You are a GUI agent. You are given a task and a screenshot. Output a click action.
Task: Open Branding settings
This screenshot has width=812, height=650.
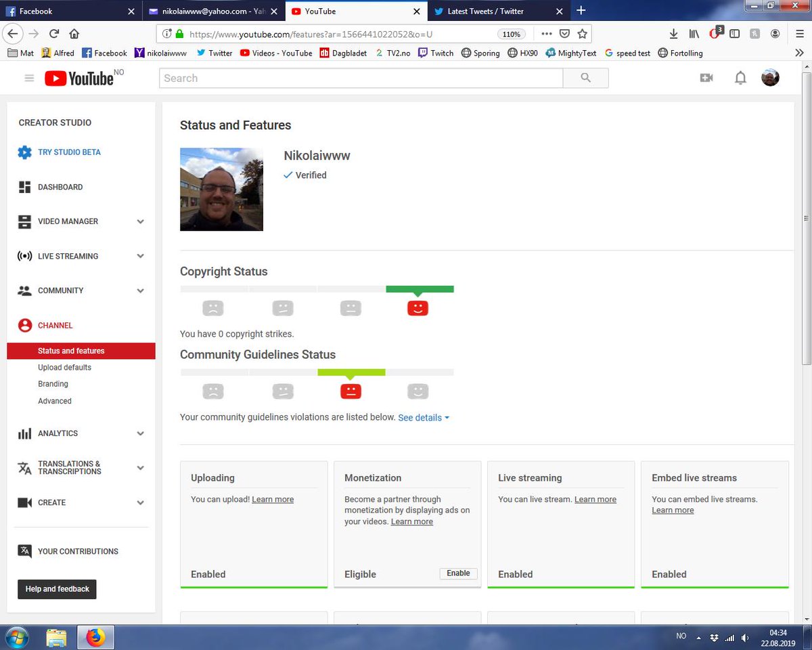53,384
